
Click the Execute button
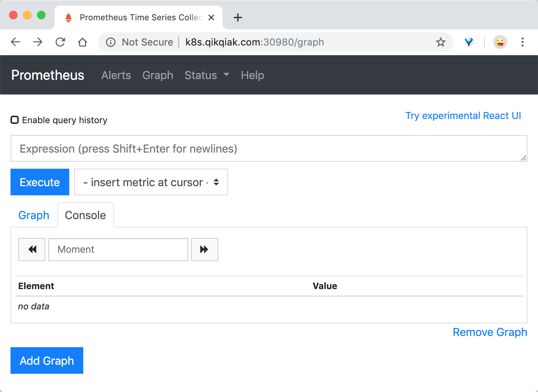(x=40, y=182)
